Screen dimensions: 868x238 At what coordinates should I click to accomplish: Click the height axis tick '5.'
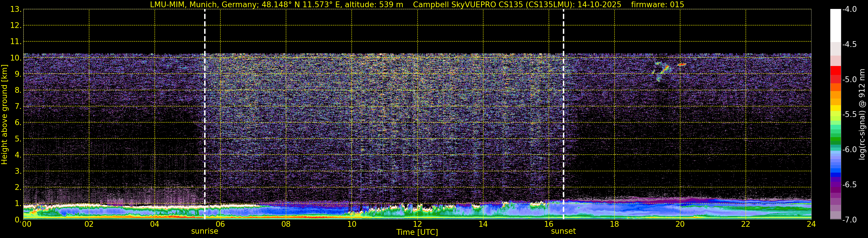pyautogui.click(x=18, y=139)
